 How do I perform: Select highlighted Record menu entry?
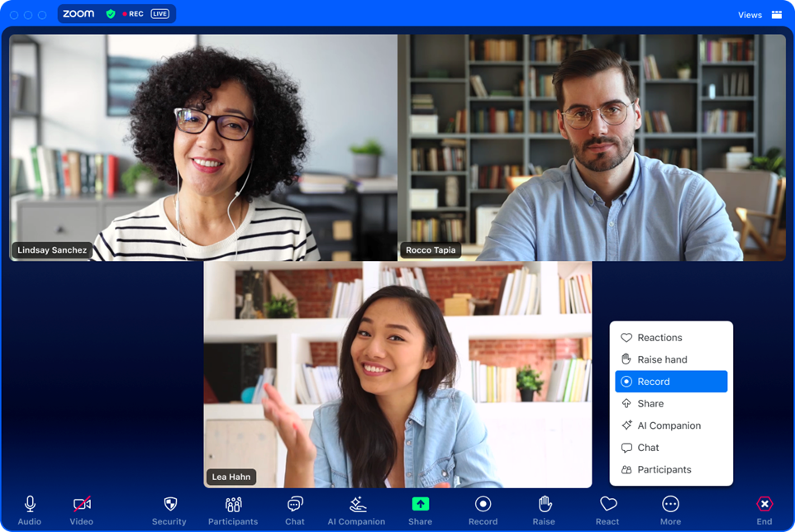tap(671, 382)
